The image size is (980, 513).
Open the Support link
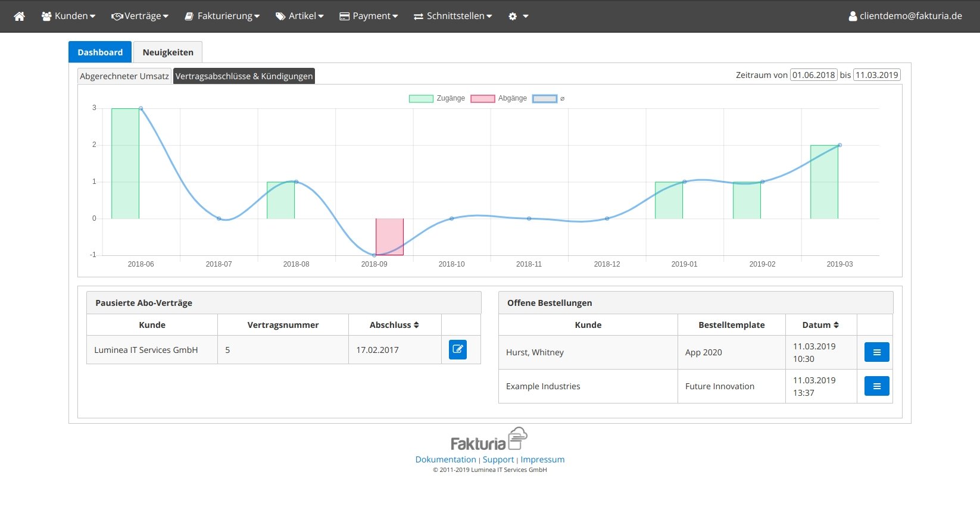coord(498,459)
